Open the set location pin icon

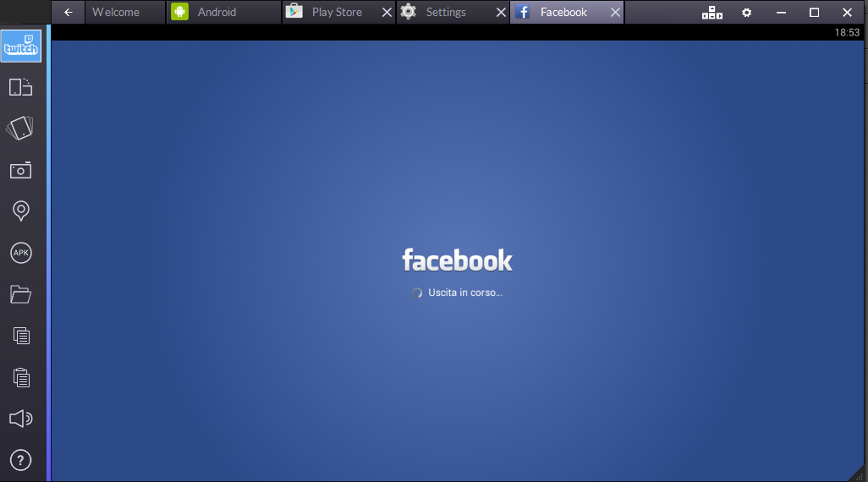tap(20, 211)
